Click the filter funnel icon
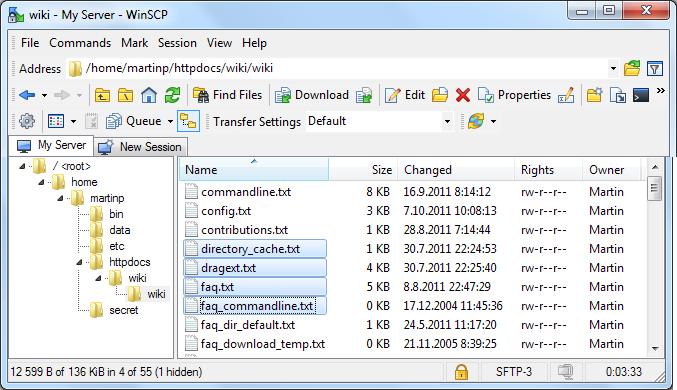This screenshot has width=677, height=390. pos(655,68)
